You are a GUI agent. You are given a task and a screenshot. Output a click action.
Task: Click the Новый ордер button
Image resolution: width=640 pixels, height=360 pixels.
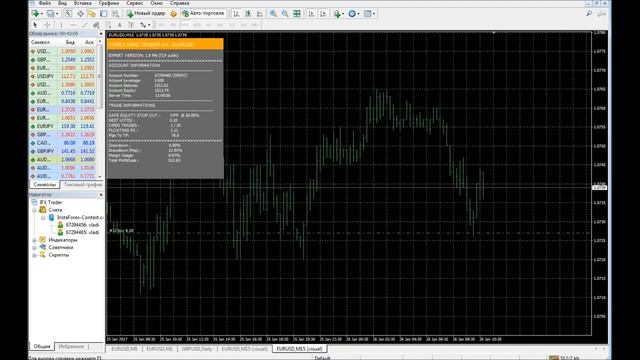coord(146,13)
